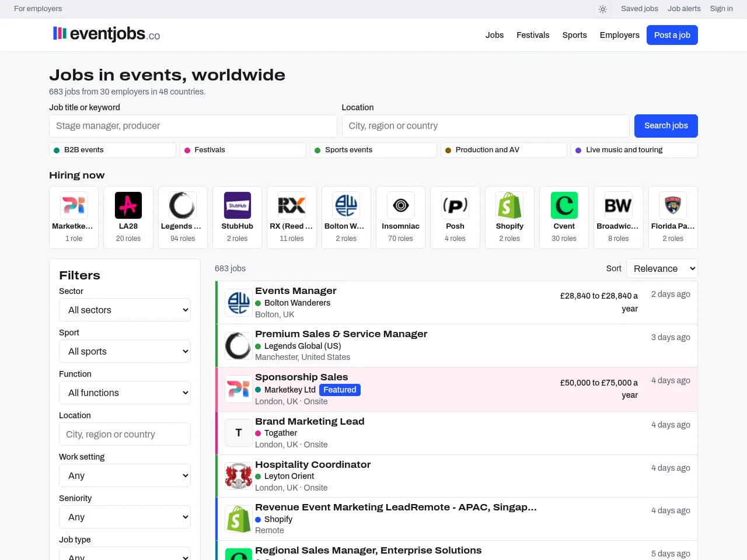Open RX (Reed) employer logo card

(292, 218)
